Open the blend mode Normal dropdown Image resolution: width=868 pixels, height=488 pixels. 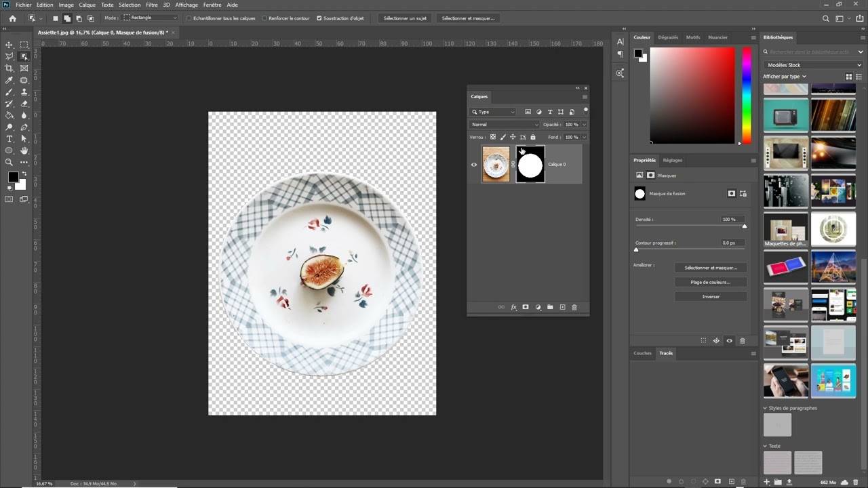coord(504,125)
